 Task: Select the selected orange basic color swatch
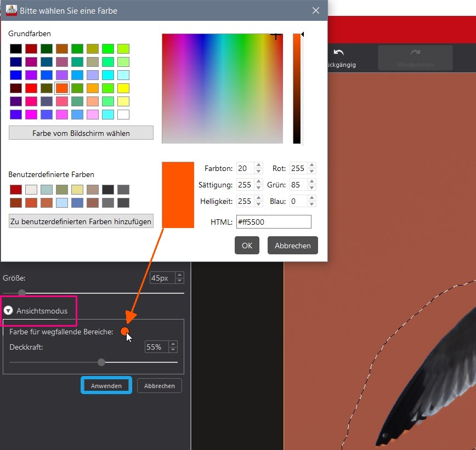pyautogui.click(x=62, y=88)
